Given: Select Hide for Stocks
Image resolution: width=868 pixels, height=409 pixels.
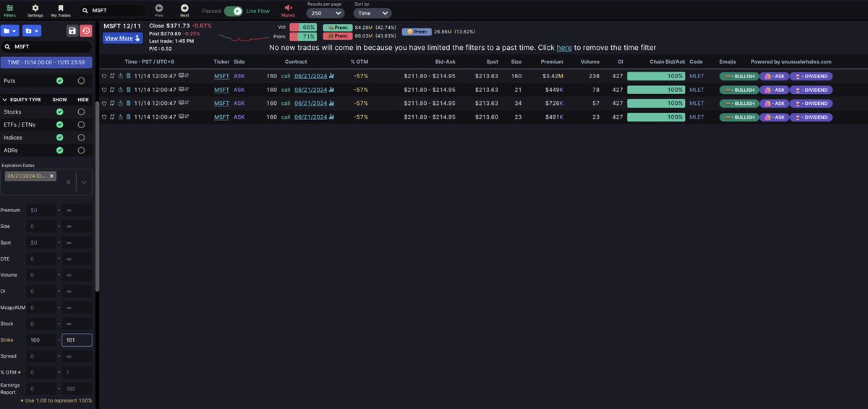Looking at the screenshot, I should click(x=81, y=112).
